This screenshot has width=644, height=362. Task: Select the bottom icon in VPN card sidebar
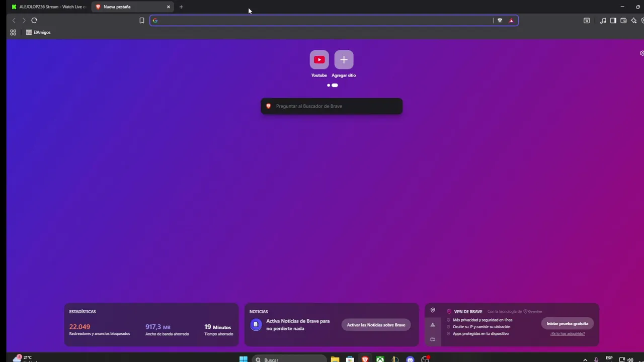[x=433, y=339]
